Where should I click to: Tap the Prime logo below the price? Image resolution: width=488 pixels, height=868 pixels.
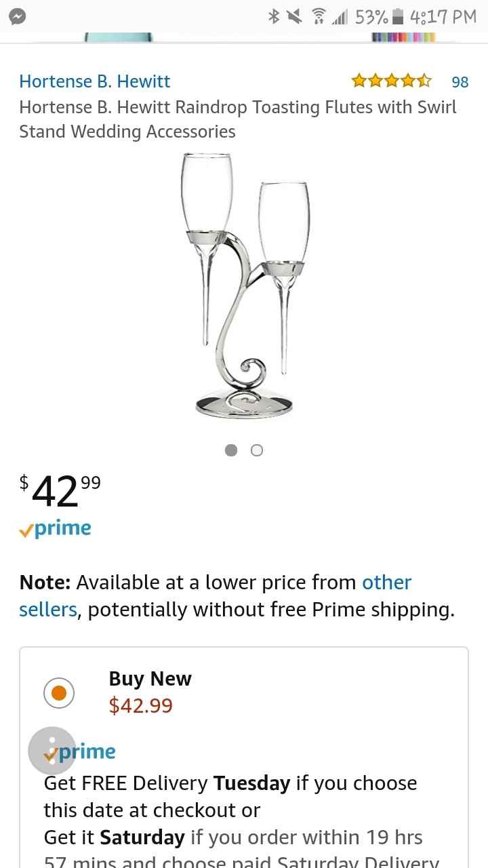click(x=56, y=529)
